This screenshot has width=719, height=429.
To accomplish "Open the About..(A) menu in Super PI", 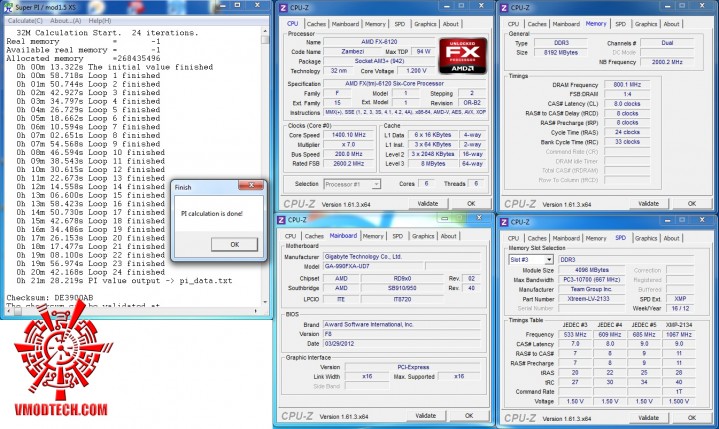I will click(x=65, y=21).
